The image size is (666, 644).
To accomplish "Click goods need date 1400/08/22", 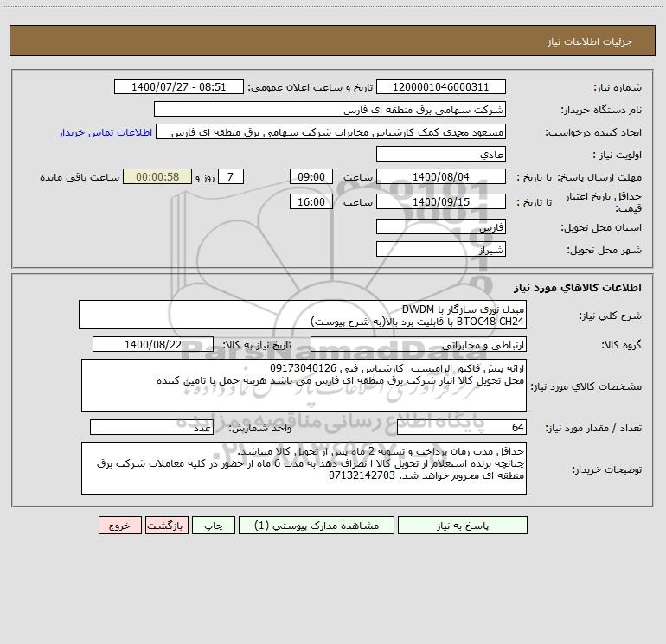I will (x=153, y=344).
